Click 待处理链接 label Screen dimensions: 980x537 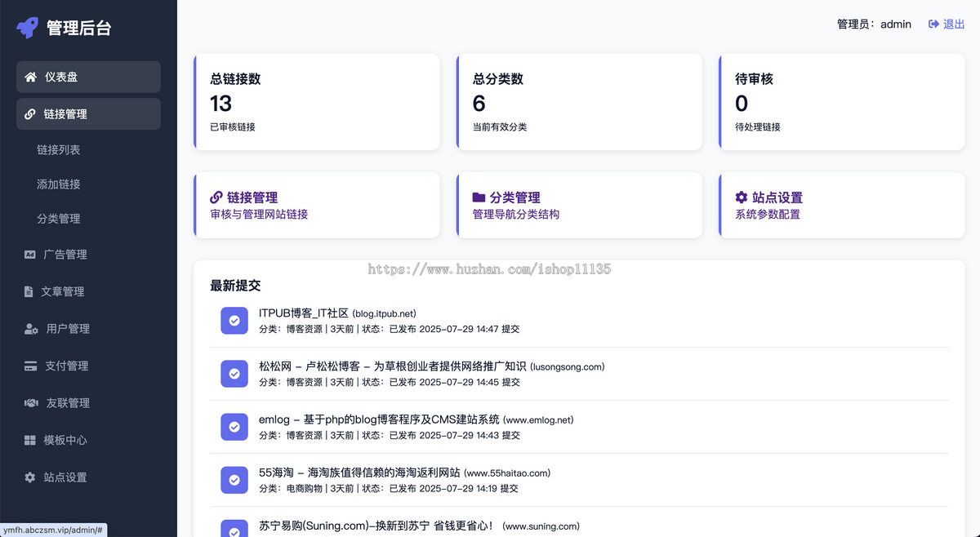click(x=758, y=127)
